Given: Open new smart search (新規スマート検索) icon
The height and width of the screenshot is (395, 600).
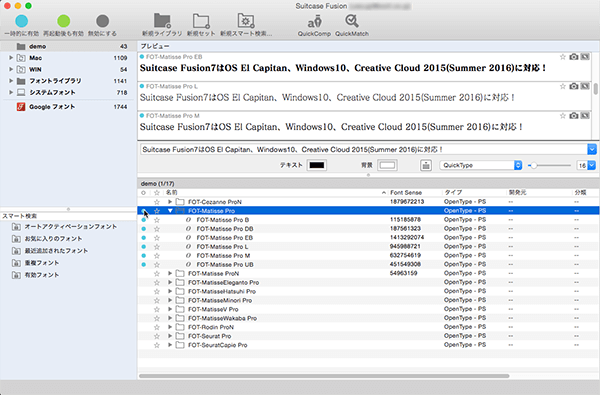Looking at the screenshot, I should click(x=246, y=21).
